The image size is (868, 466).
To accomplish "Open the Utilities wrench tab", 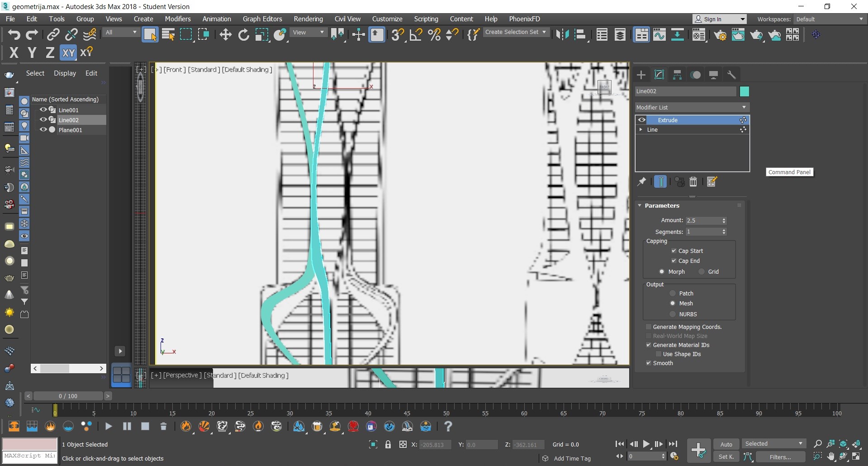I will tap(731, 75).
